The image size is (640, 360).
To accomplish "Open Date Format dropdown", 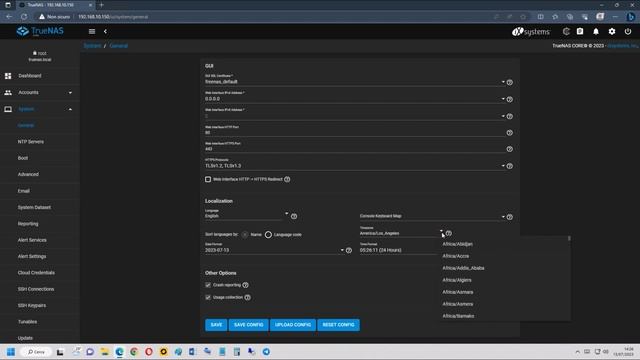I will (x=342, y=250).
